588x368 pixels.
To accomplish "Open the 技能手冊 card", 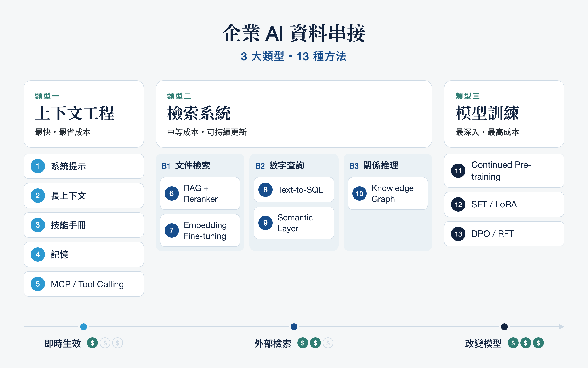I will pos(84,225).
